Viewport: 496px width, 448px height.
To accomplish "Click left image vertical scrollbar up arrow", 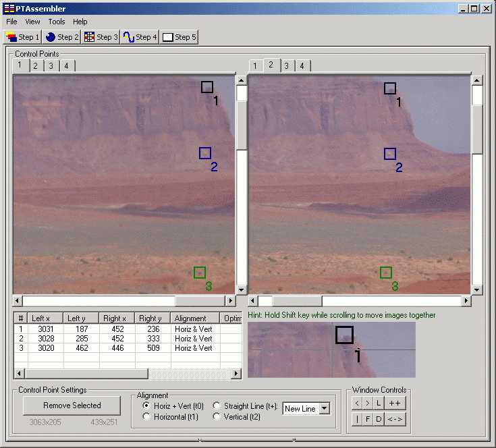I will [x=242, y=80].
